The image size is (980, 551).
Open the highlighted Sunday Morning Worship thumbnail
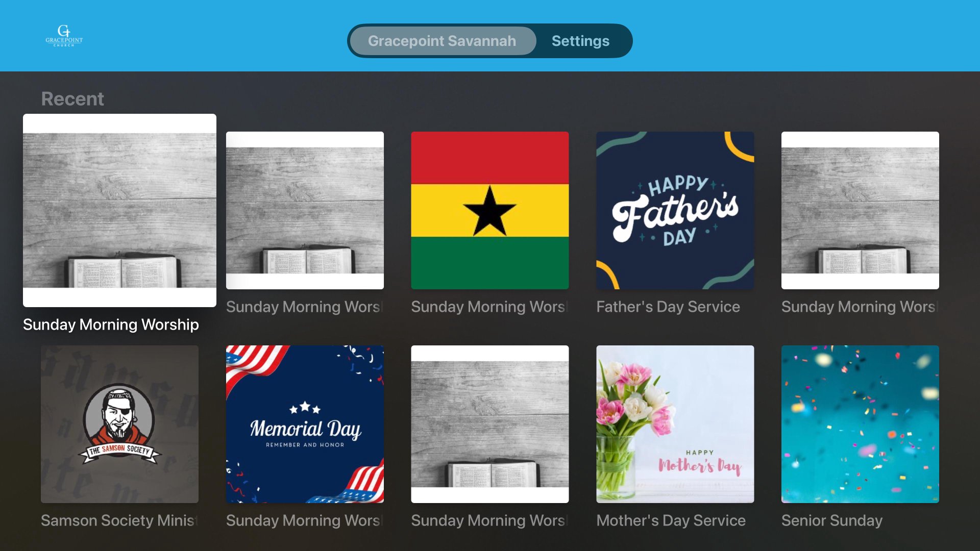tap(119, 210)
